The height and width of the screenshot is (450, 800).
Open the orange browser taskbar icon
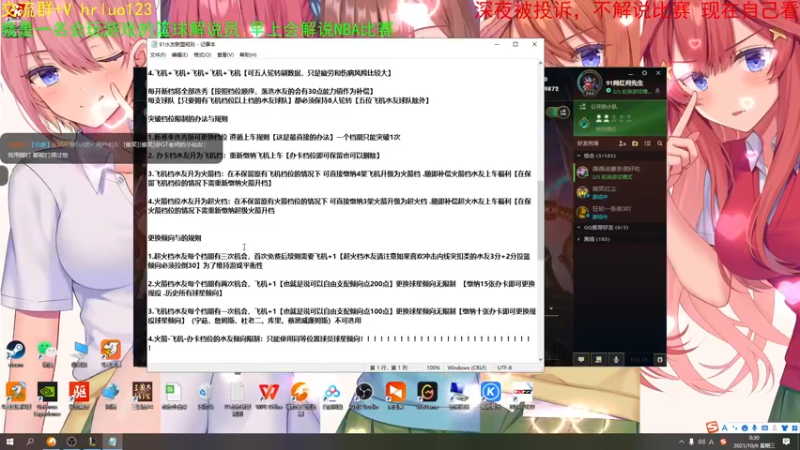tap(51, 442)
